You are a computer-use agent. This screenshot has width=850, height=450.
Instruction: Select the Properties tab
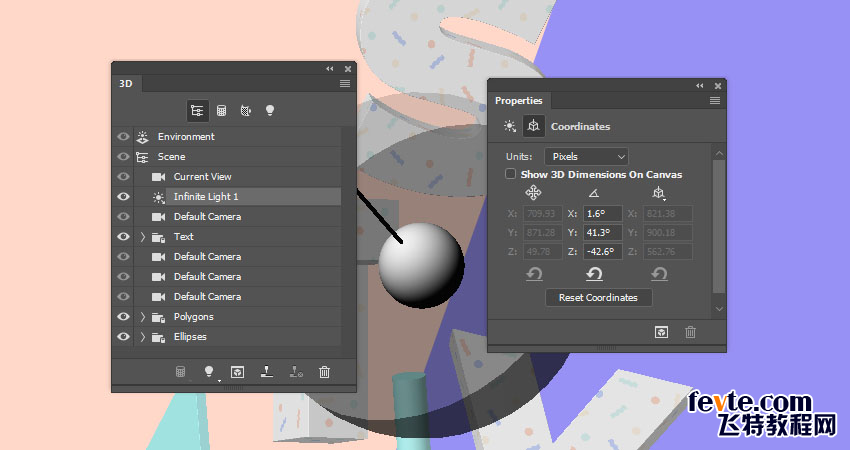(x=519, y=100)
